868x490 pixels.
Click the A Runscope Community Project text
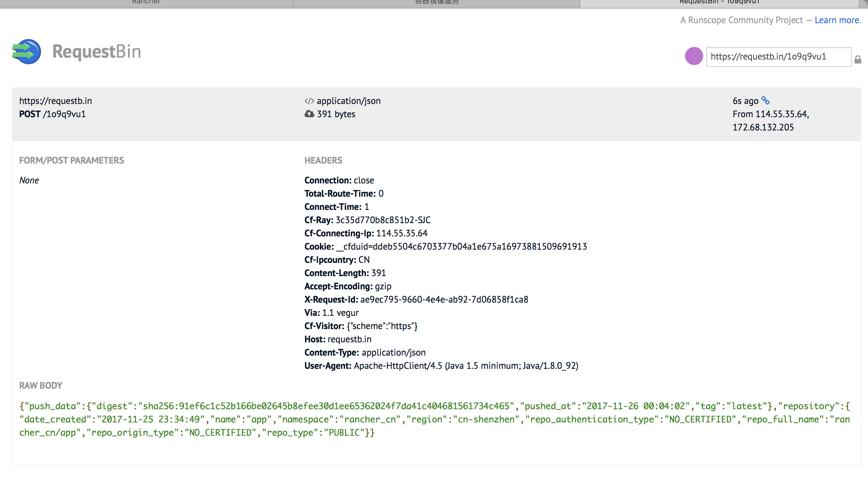coord(741,20)
